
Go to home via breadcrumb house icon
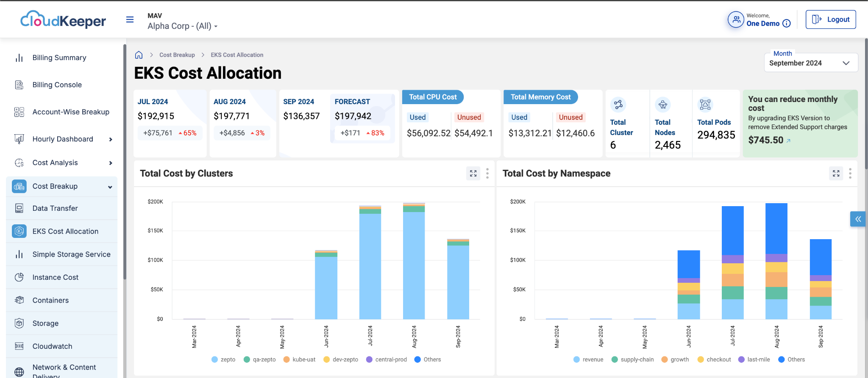pyautogui.click(x=139, y=55)
